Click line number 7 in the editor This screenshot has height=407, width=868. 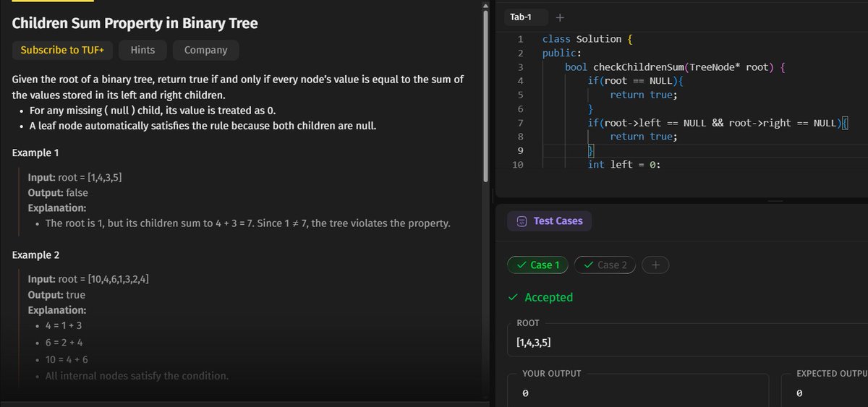pyautogui.click(x=520, y=123)
